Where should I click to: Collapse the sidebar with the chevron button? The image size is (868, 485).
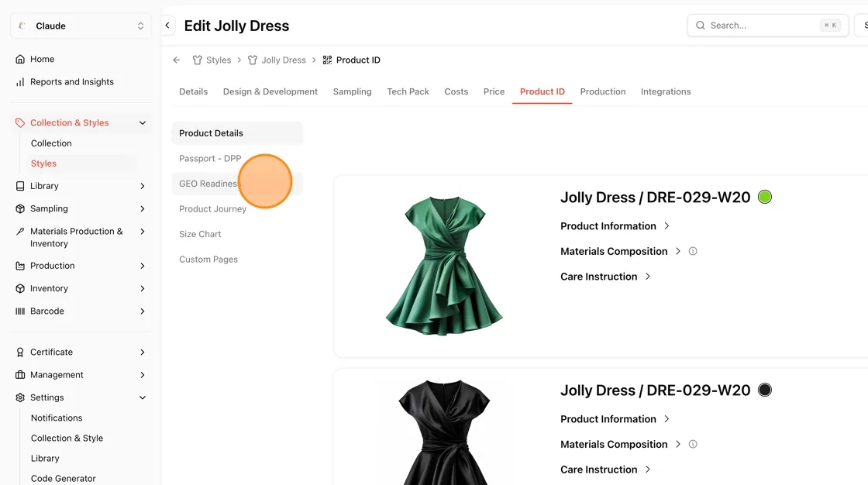click(167, 26)
